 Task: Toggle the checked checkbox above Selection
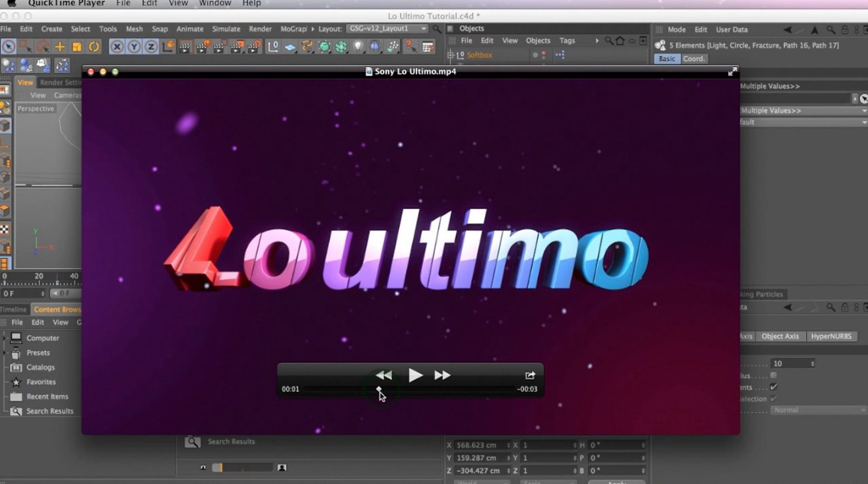774,387
